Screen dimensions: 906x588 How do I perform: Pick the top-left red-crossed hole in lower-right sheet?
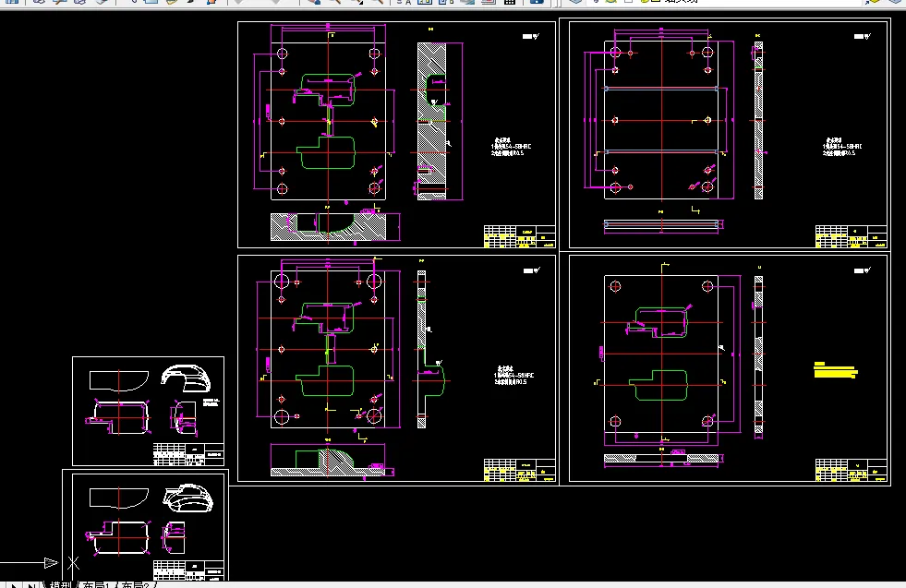tap(615, 286)
